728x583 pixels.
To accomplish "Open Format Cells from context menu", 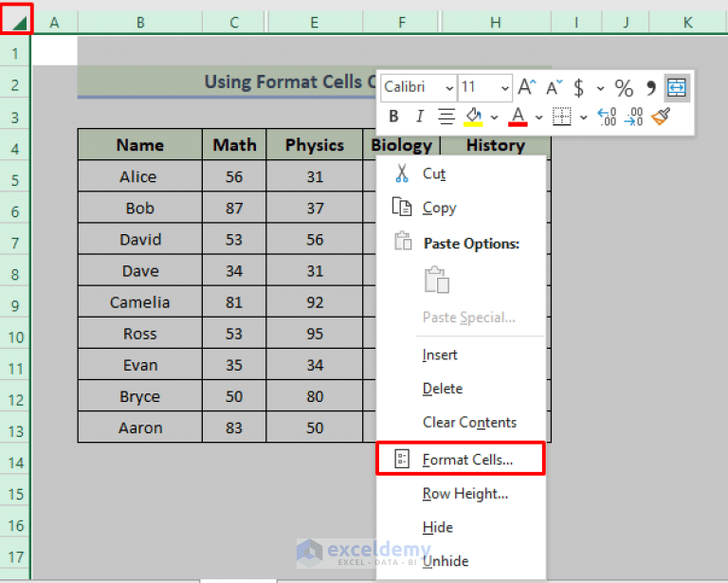I will pos(461,459).
